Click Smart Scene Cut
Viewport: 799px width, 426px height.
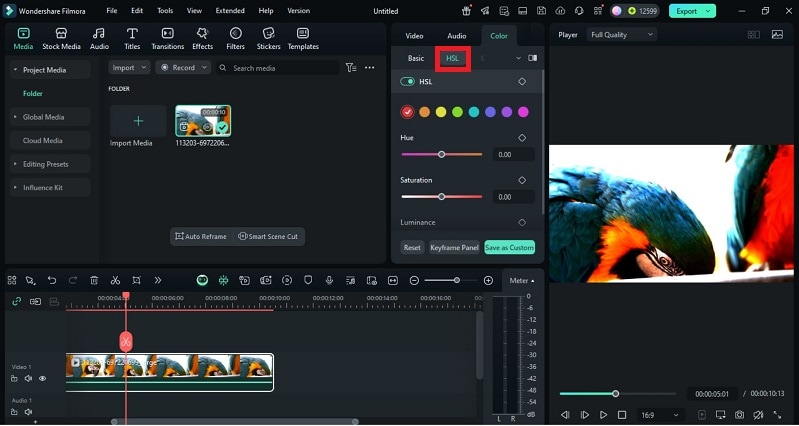click(268, 236)
